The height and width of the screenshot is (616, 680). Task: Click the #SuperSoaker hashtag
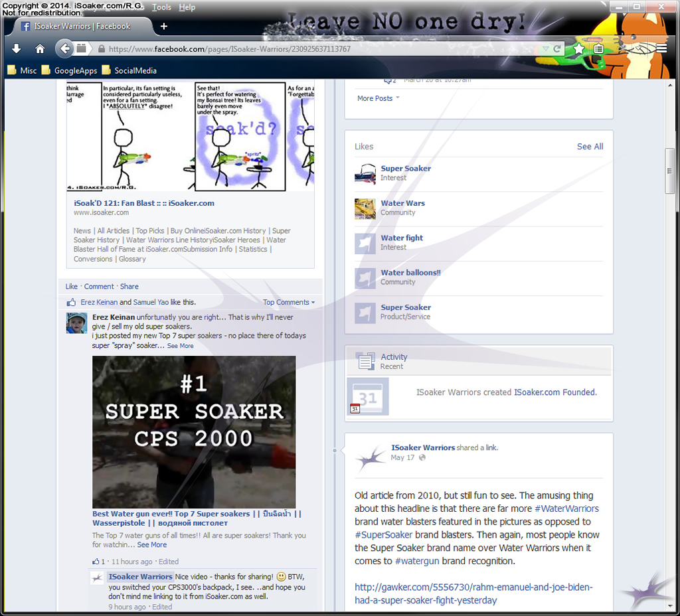click(384, 535)
